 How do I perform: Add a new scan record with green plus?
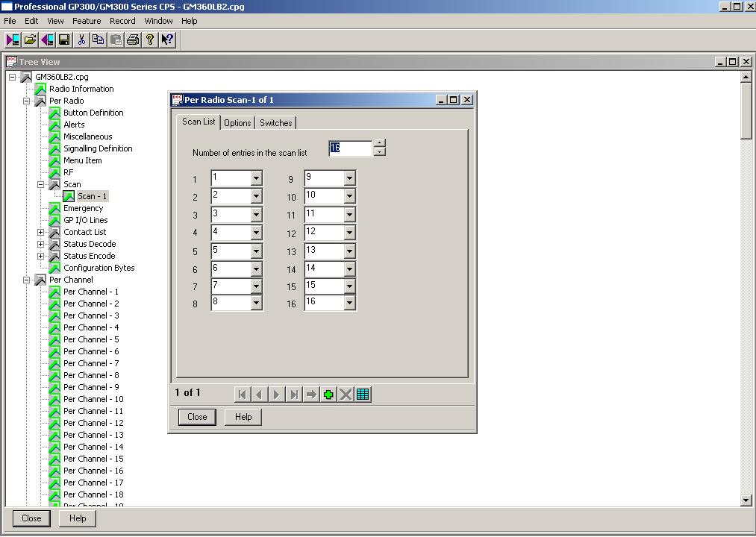328,395
